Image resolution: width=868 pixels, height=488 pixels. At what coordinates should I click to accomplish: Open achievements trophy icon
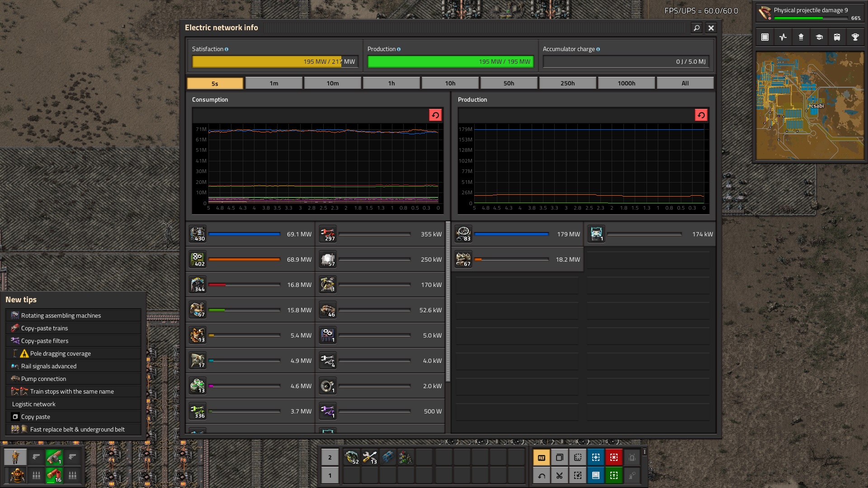(x=855, y=37)
